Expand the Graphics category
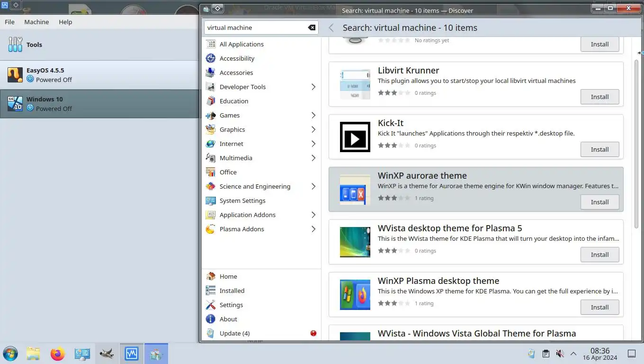644x364 pixels. [x=313, y=129]
